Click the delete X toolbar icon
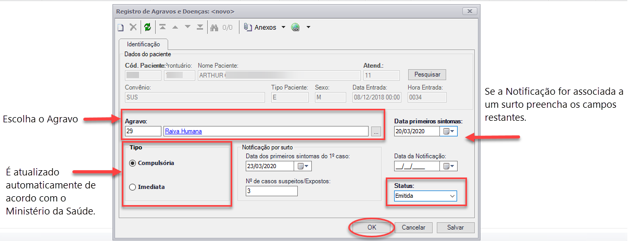 tap(133, 28)
